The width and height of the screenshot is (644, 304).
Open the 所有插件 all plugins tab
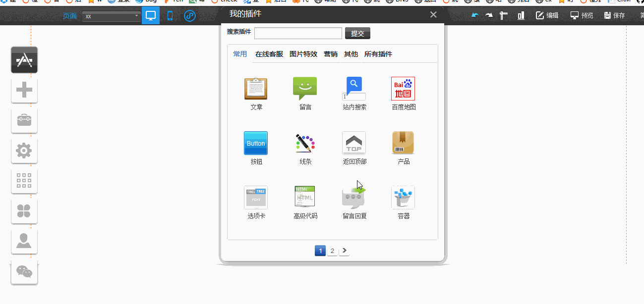pyautogui.click(x=378, y=54)
